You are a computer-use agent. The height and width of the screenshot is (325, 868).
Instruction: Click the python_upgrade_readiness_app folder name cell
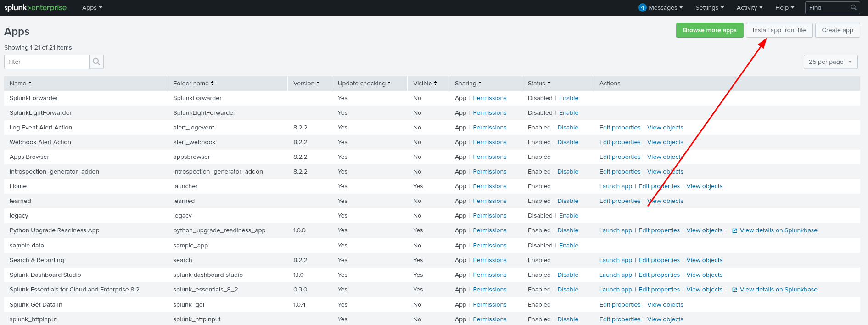pos(219,230)
